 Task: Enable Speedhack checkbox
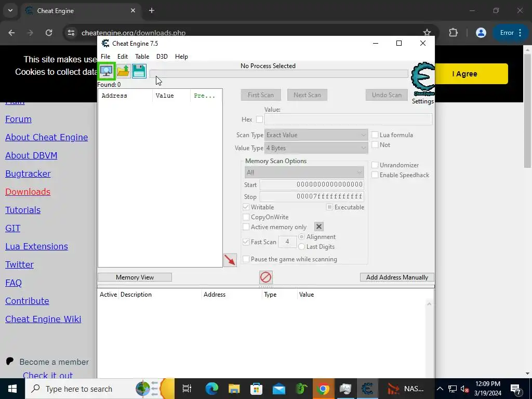click(375, 175)
